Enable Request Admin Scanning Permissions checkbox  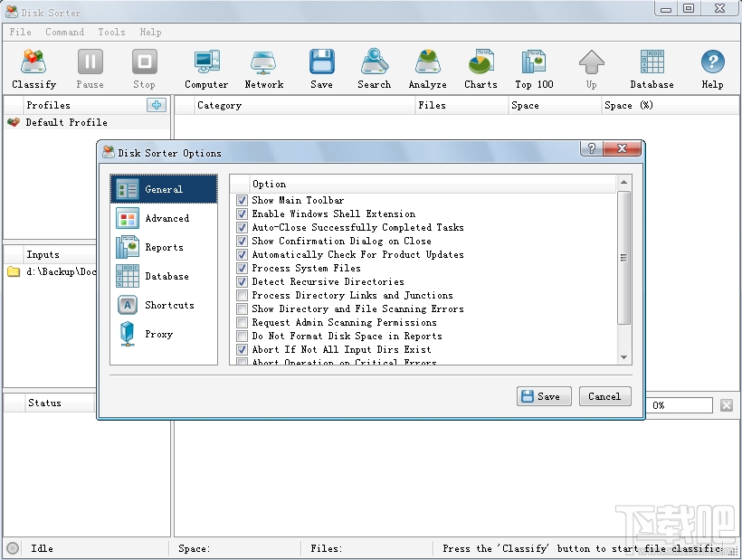[x=242, y=323]
